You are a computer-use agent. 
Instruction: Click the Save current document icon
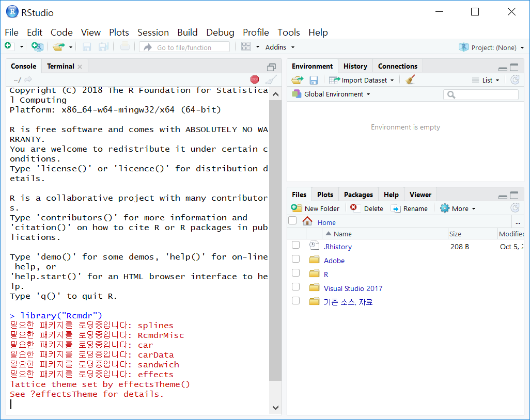[x=87, y=46]
